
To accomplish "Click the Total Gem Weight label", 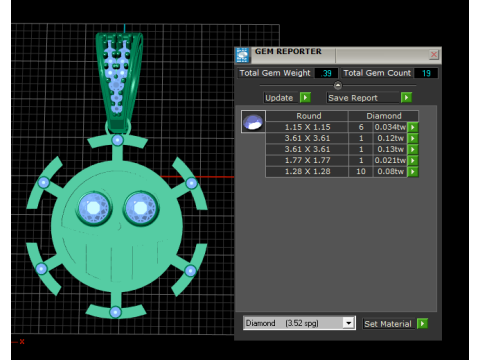I will click(x=275, y=73).
